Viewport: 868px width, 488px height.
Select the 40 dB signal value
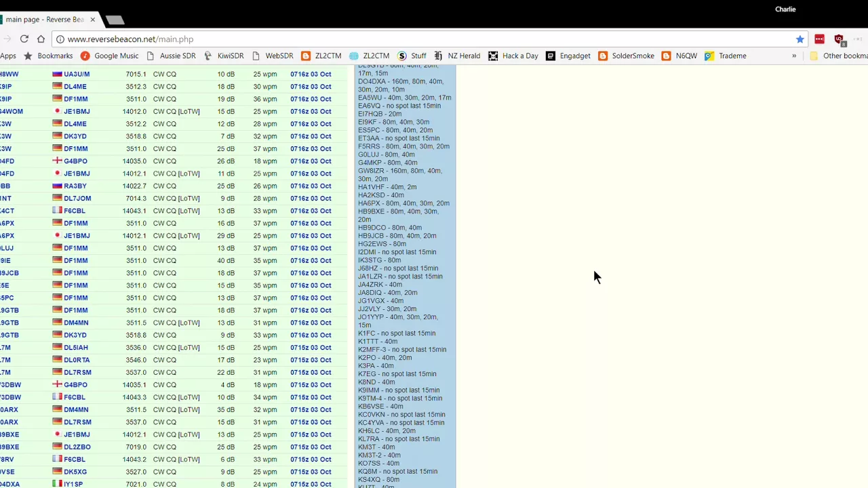tap(226, 260)
